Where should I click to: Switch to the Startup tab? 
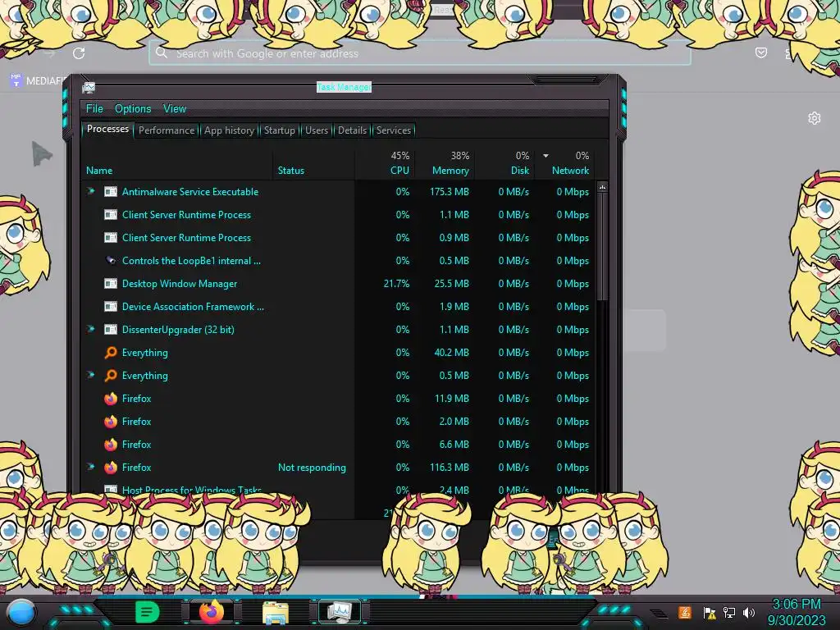[279, 130]
